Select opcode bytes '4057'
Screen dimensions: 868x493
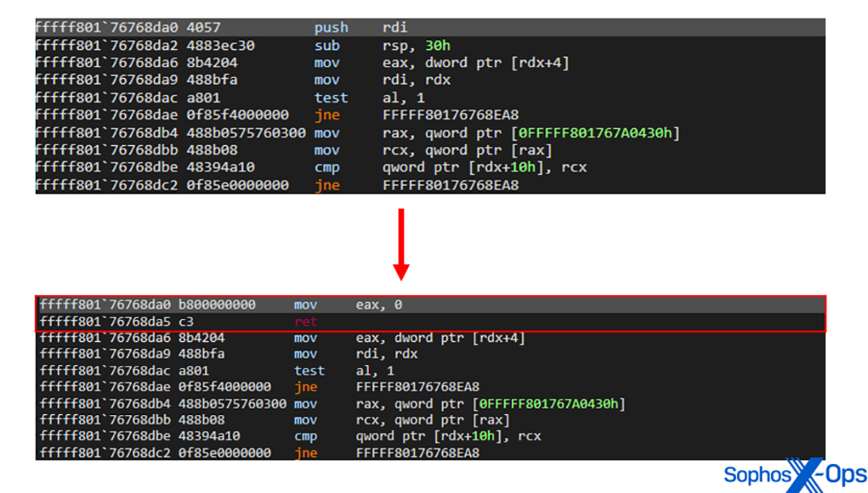204,27
